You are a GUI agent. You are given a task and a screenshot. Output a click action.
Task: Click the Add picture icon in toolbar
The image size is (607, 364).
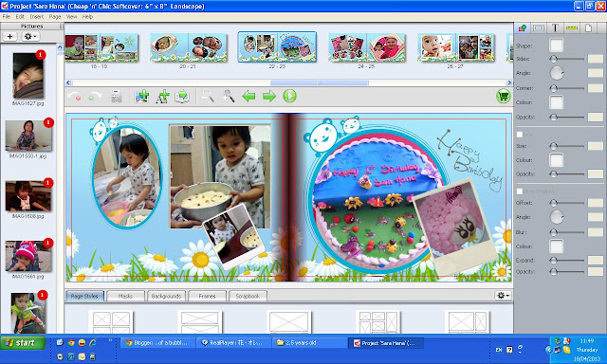[141, 96]
